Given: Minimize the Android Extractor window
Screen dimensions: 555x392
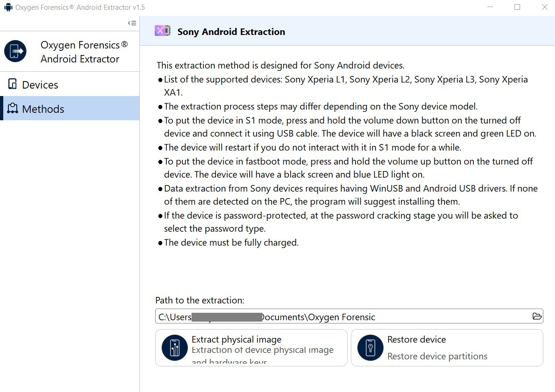Looking at the screenshot, I should point(490,7).
